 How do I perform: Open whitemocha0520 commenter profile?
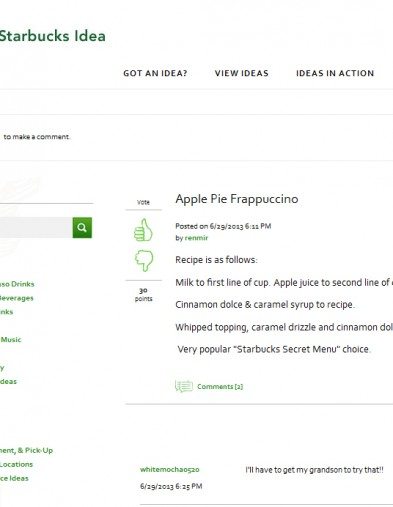point(170,470)
